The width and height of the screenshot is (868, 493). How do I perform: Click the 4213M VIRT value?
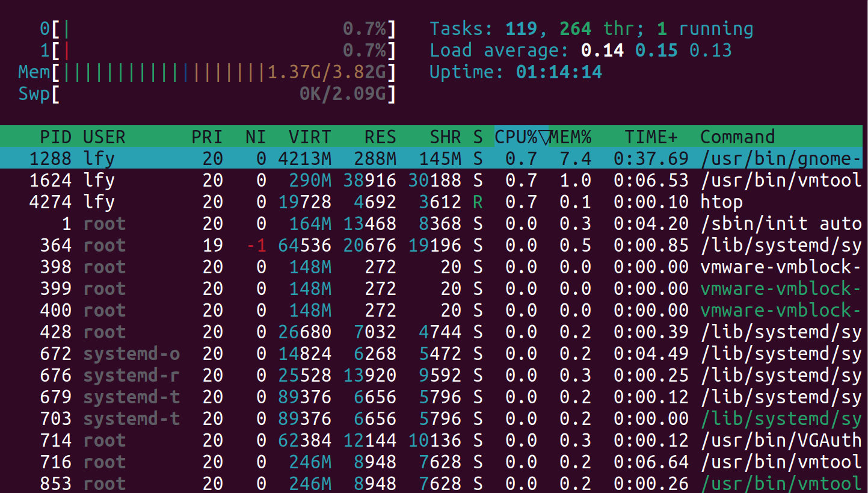304,159
